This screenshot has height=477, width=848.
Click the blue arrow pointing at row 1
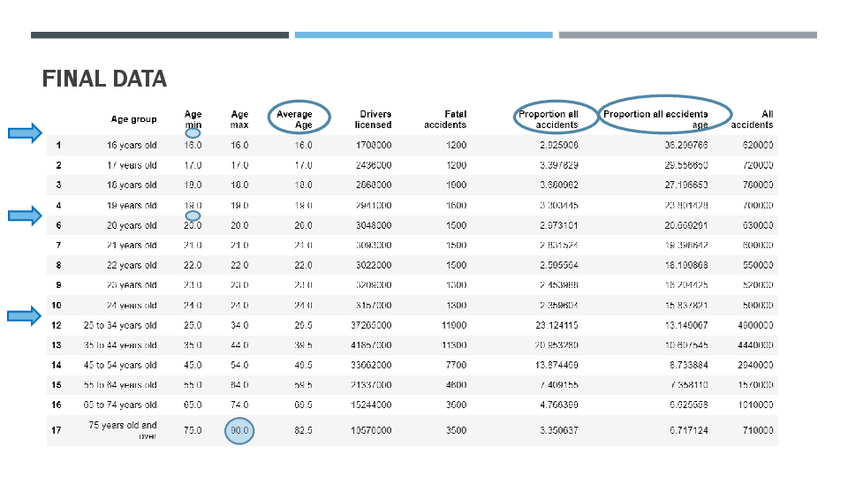tap(24, 132)
